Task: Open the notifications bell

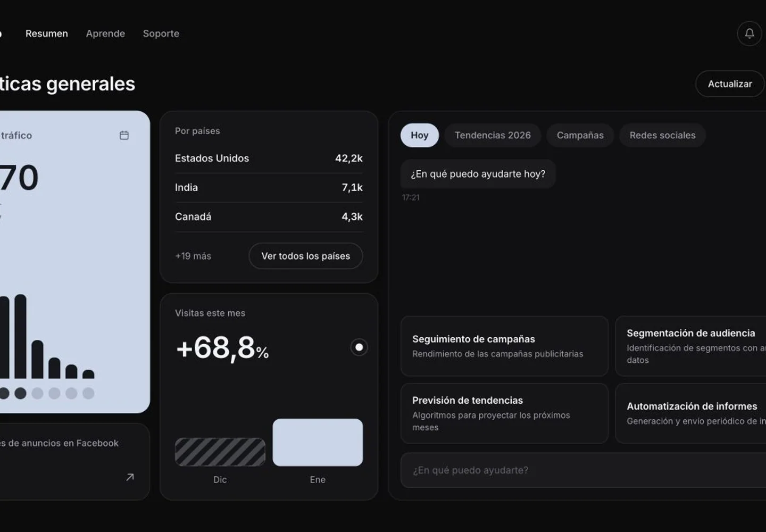Action: point(750,34)
